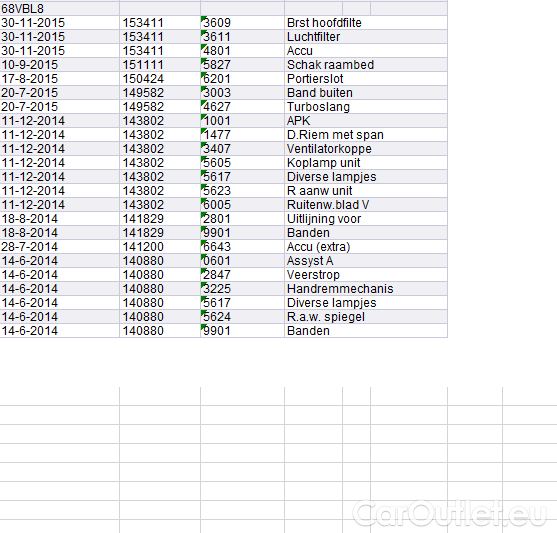
Task: Click green error indicator on code 3609
Action: (203, 18)
